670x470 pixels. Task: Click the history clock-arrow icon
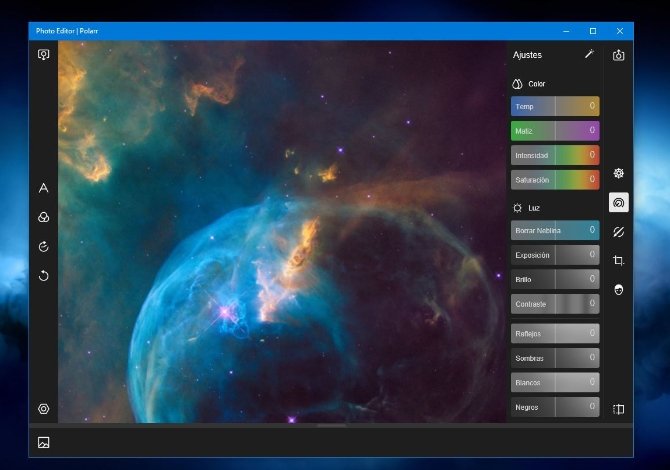(x=44, y=247)
